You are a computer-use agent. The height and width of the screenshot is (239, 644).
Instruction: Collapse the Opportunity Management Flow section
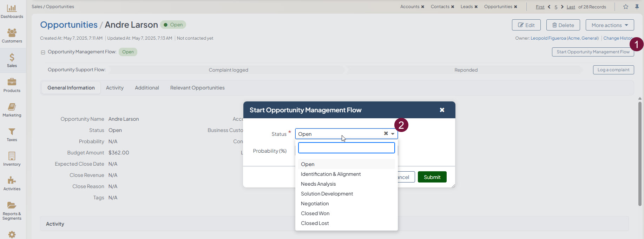click(43, 52)
